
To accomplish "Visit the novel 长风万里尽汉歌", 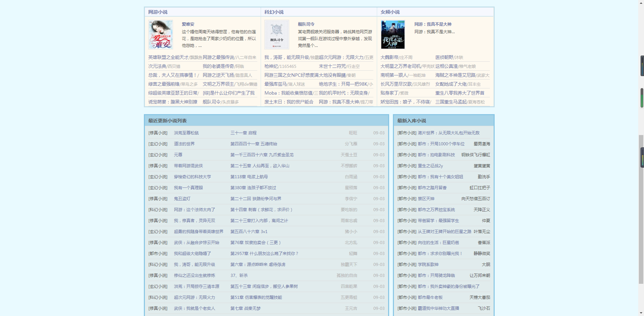I will 396,84.
